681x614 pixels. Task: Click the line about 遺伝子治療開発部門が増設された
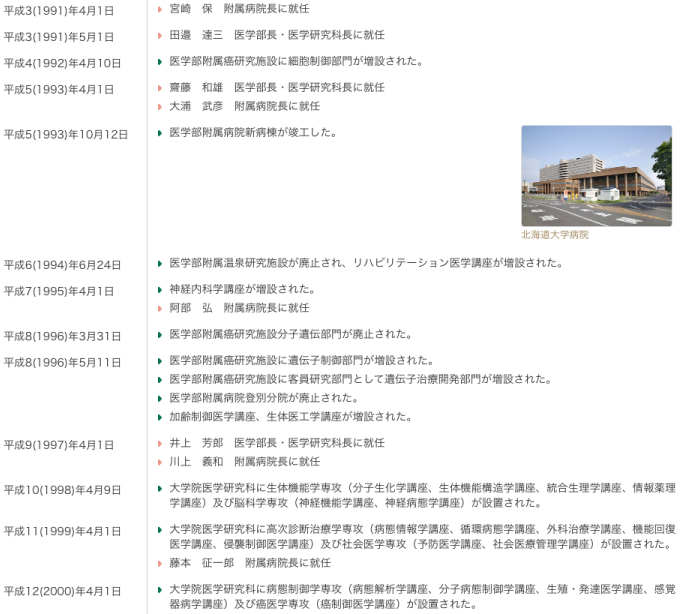(x=361, y=379)
